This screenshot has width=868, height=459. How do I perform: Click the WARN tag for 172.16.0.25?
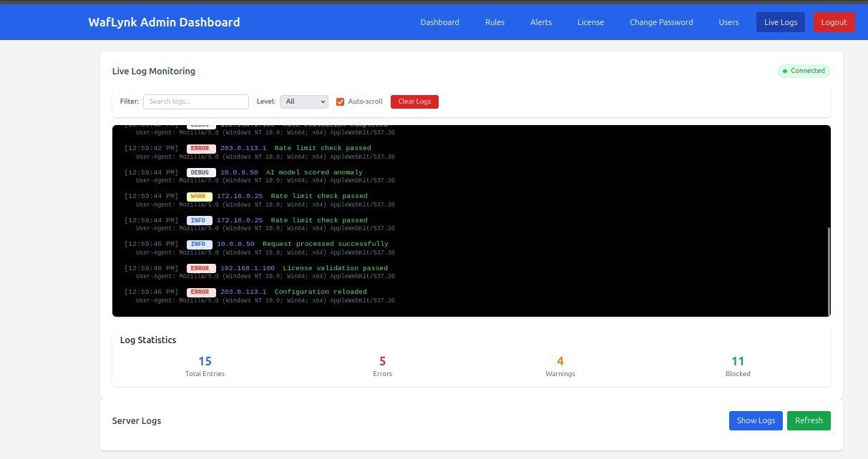pyautogui.click(x=200, y=196)
